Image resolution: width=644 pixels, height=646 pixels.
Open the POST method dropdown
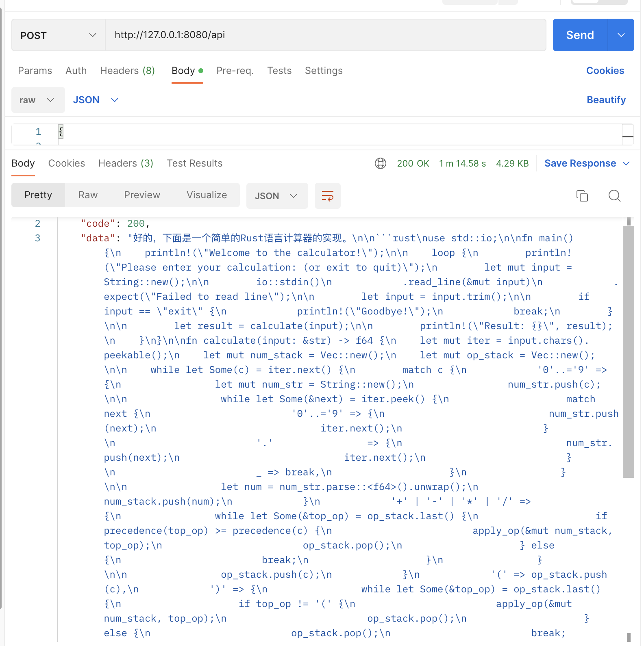59,35
